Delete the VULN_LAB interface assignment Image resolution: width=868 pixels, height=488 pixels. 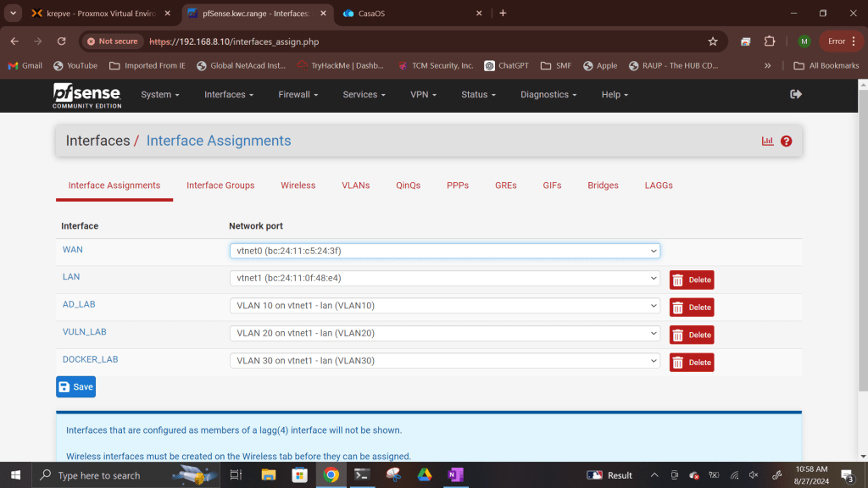point(692,335)
